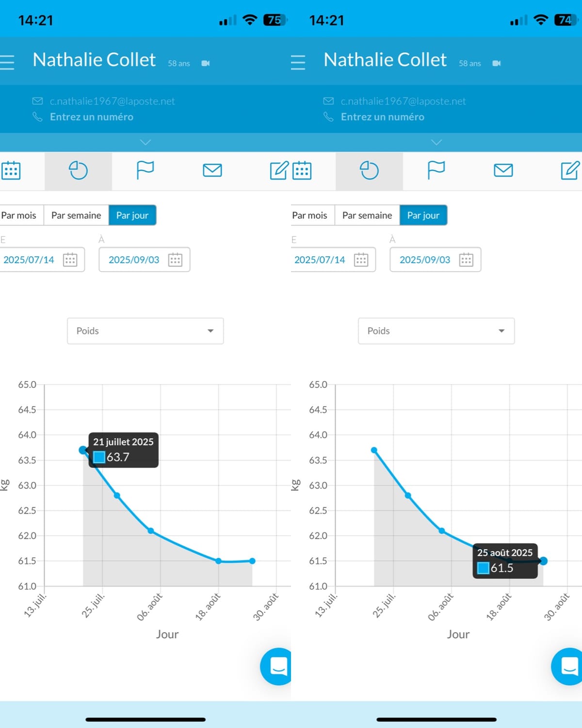Edit end date field 2025/09/03, right screen
582x728 pixels.
(436, 260)
